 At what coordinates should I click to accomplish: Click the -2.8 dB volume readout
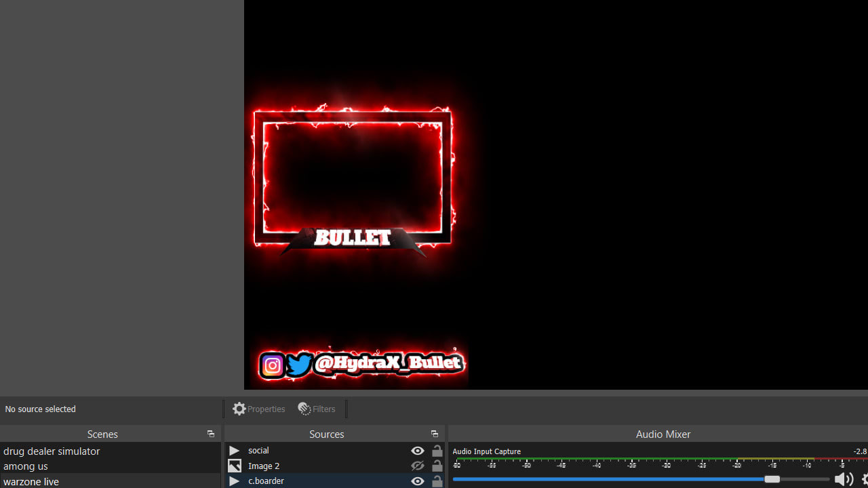point(860,451)
